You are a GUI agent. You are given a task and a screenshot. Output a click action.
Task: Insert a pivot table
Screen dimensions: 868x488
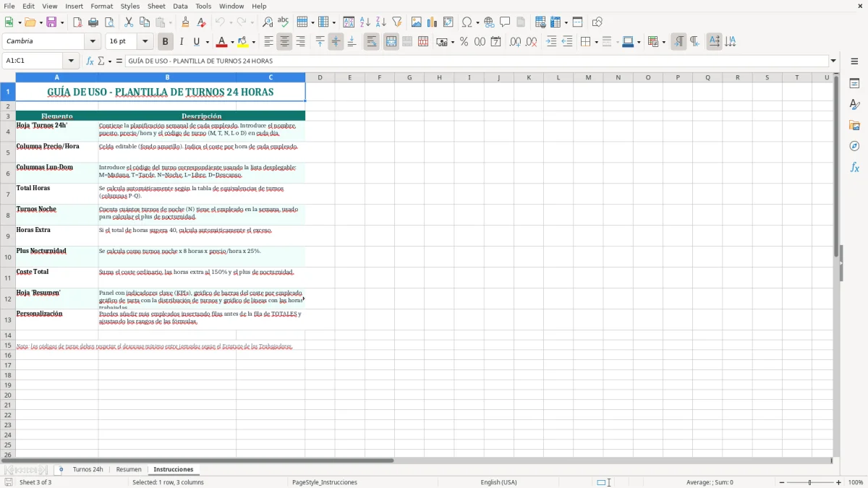tap(448, 22)
